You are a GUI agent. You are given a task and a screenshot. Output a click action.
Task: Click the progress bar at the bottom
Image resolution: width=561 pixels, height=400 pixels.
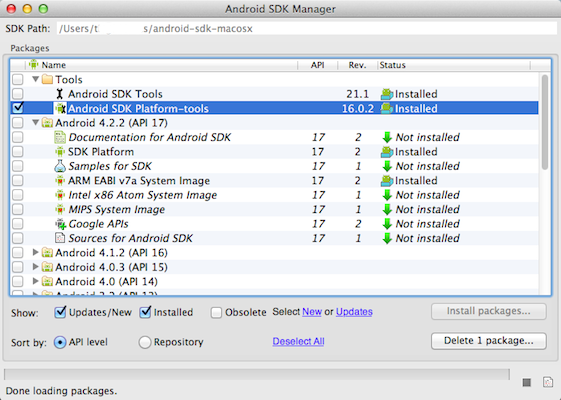[257, 374]
